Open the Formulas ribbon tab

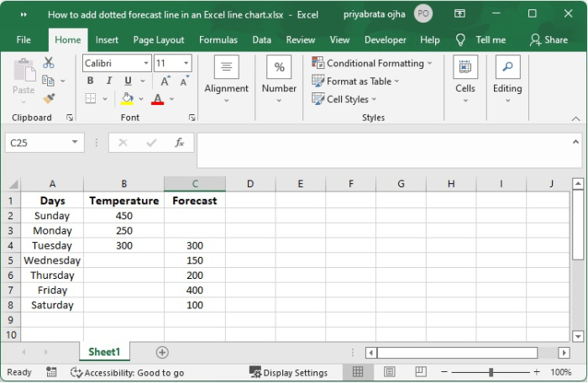[218, 39]
